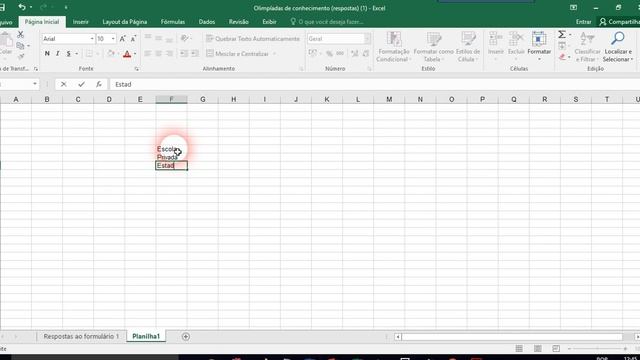The width and height of the screenshot is (640, 360).
Task: Click the insert function fx icon
Action: (x=99, y=84)
